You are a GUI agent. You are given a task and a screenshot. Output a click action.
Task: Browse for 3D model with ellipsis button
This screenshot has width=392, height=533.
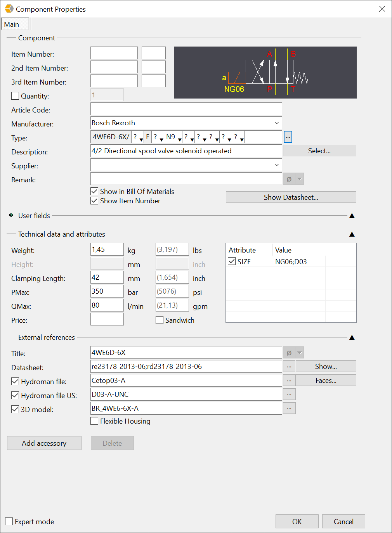289,408
